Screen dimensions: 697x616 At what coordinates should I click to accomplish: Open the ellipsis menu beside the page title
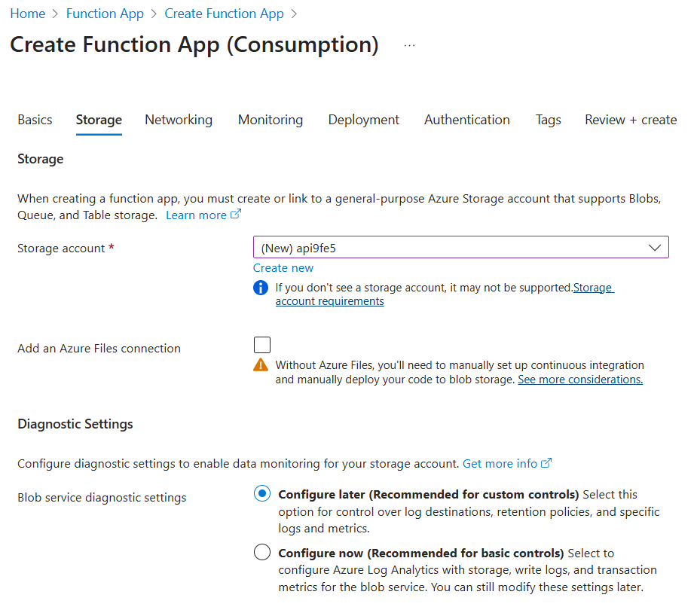(408, 45)
